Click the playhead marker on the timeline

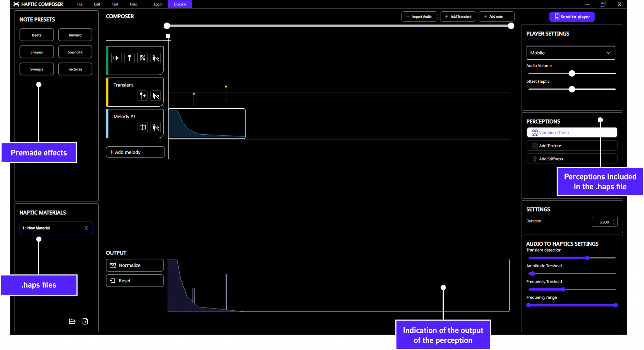tap(168, 36)
